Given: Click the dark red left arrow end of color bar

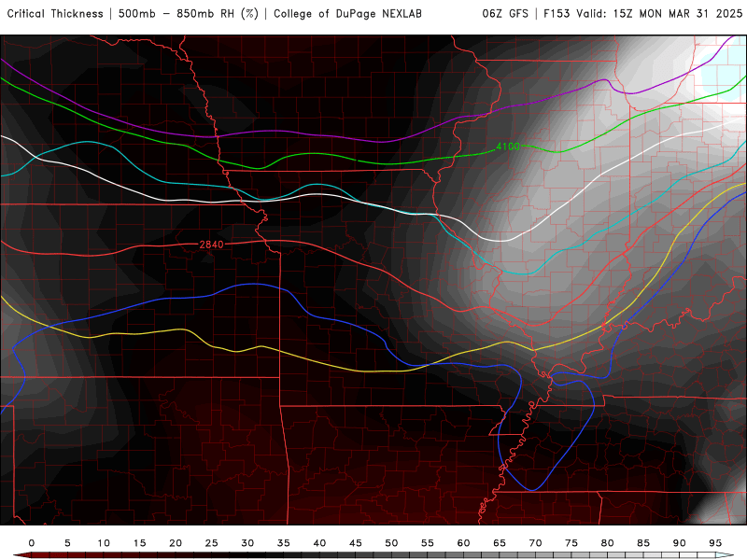Looking at the screenshot, I should [x=21, y=555].
